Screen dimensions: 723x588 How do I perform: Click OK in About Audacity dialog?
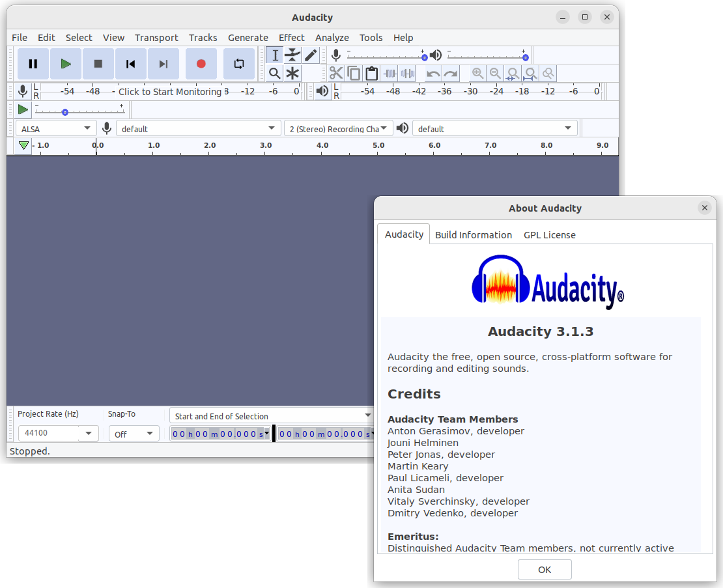[545, 570]
